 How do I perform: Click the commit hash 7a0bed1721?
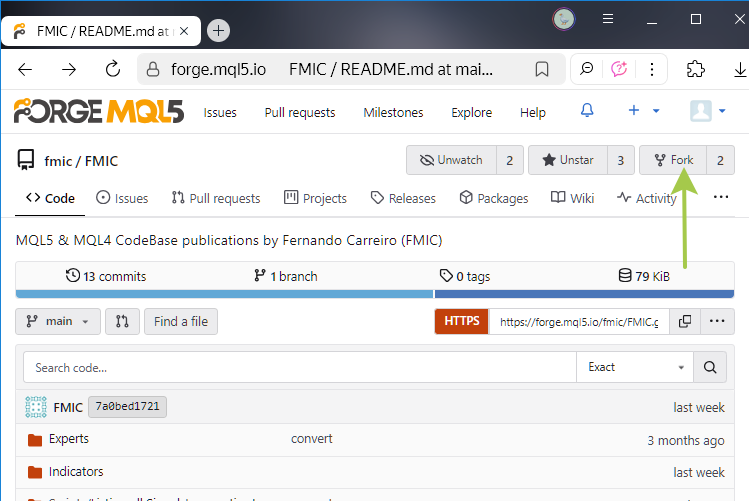[128, 406]
